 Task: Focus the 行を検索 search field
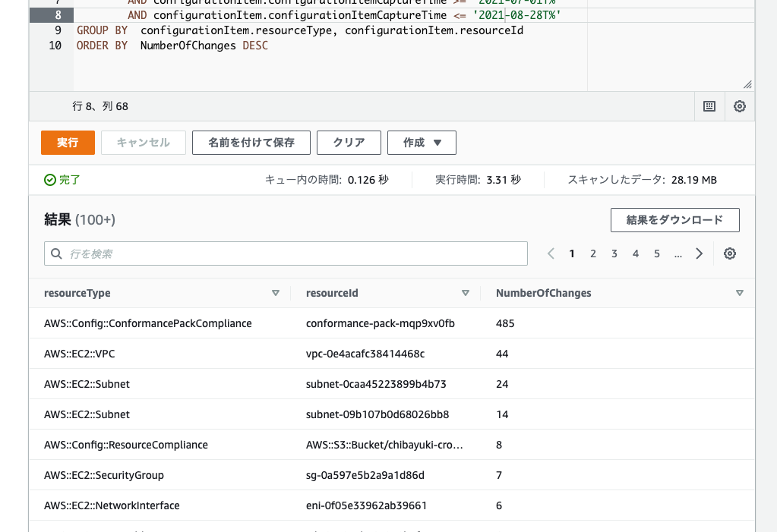286,253
